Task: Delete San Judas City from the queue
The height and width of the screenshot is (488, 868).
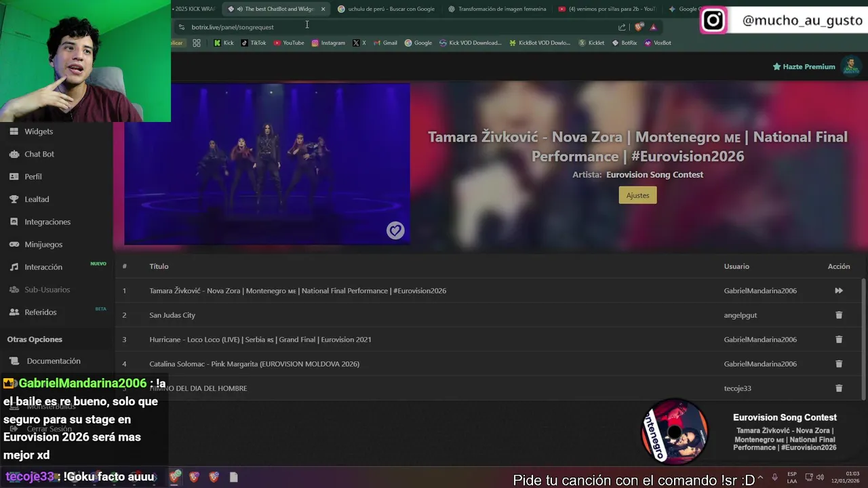Action: 839,315
